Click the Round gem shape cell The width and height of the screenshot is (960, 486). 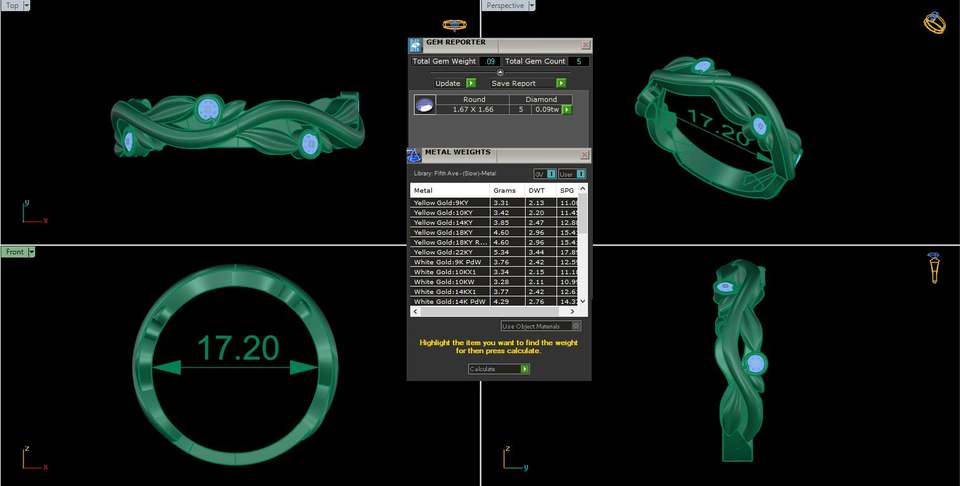[x=473, y=99]
